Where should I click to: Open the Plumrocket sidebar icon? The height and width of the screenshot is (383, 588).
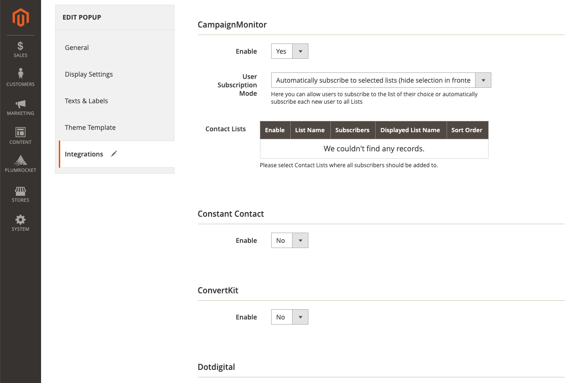point(21,164)
